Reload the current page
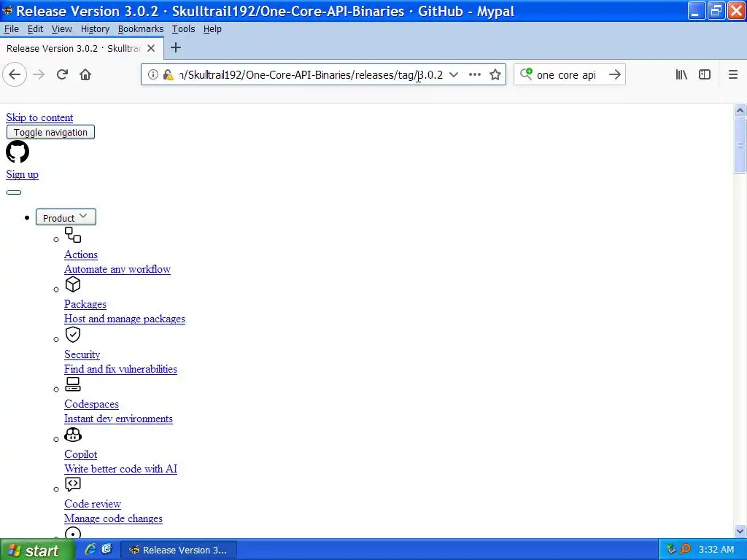This screenshot has width=747, height=560. tap(62, 75)
